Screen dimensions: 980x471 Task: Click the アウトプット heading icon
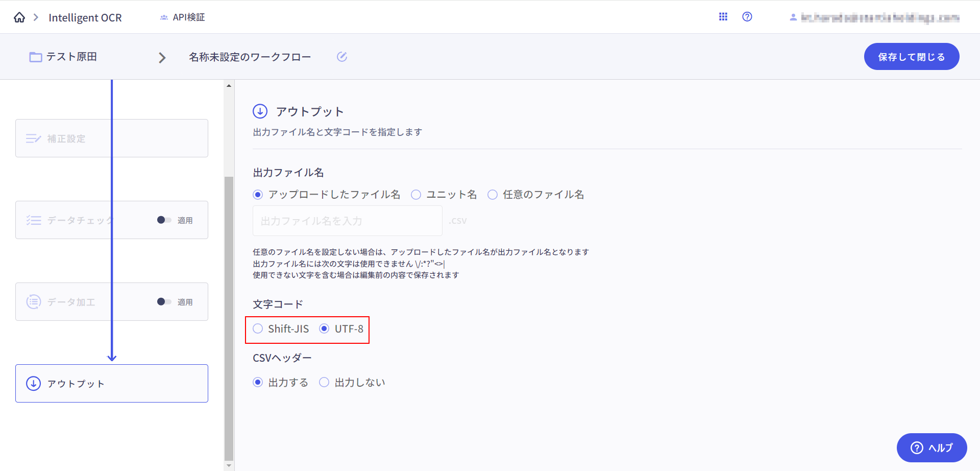260,111
